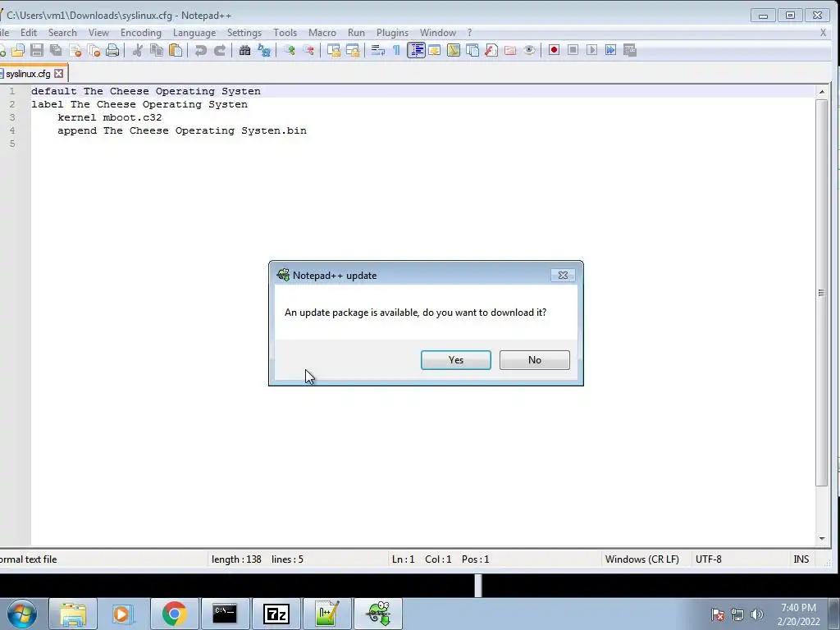840x630 pixels.
Task: Open Command Prompt from the taskbar
Action: pos(225,614)
